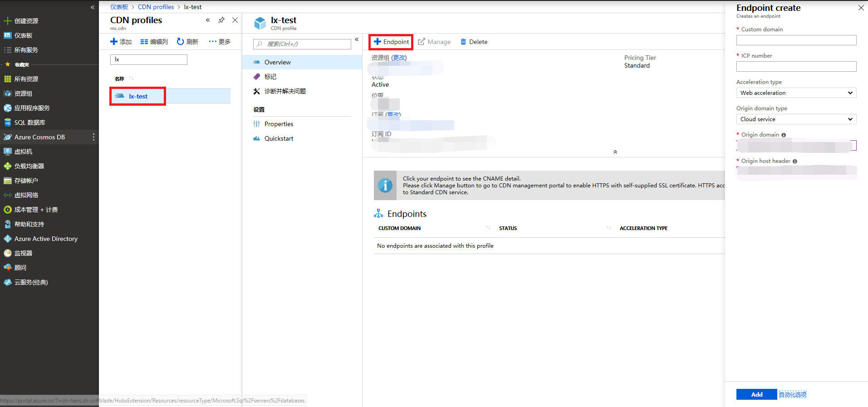The width and height of the screenshot is (868, 407).
Task: Click the 更改 link next to 资源组
Action: tap(399, 58)
